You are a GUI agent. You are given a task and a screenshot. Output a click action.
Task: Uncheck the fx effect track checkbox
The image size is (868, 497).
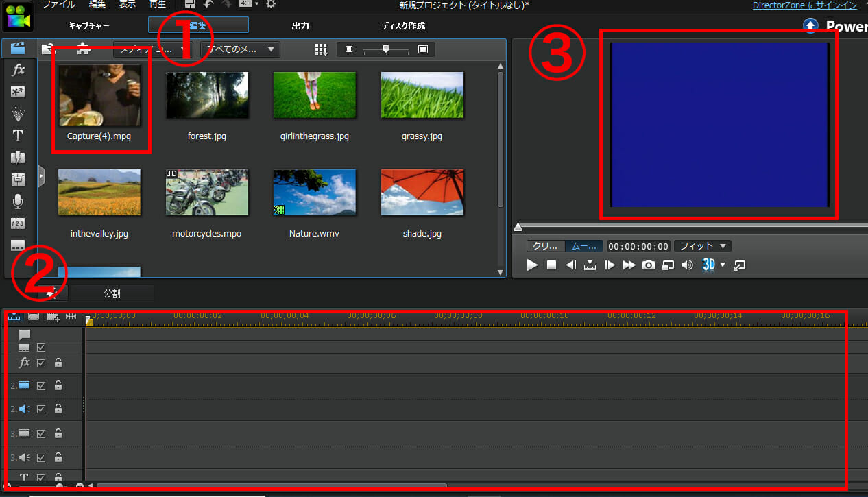41,363
